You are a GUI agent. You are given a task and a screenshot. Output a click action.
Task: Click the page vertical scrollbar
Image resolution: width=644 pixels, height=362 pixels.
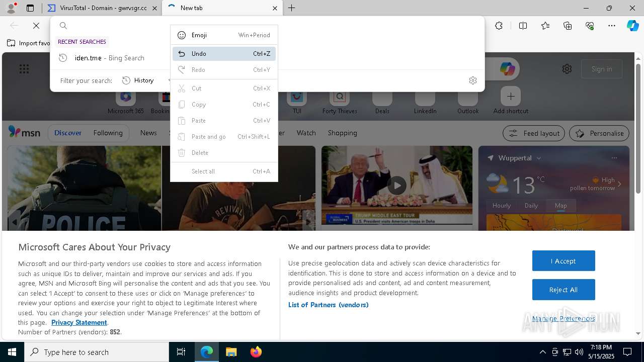click(638, 128)
